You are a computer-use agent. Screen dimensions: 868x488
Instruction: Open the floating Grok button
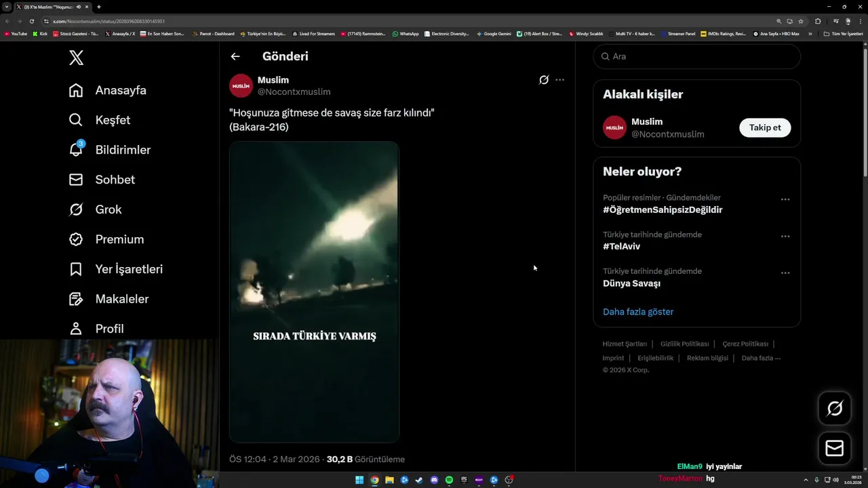coord(835,408)
